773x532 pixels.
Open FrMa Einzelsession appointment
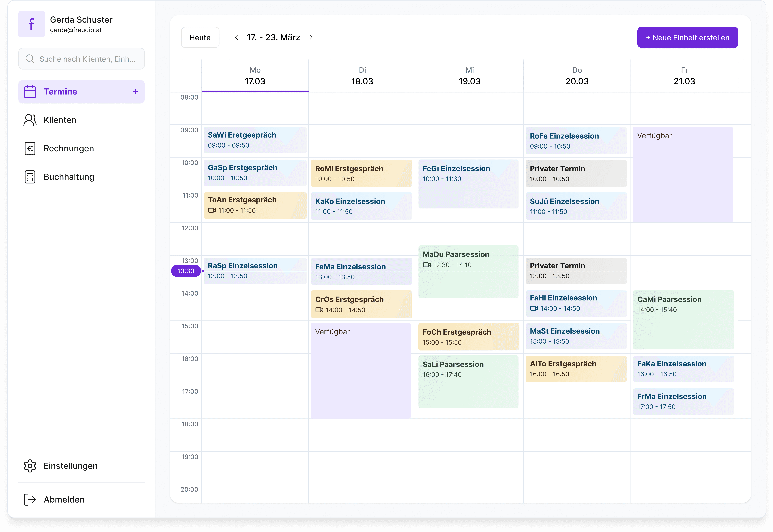pos(684,401)
